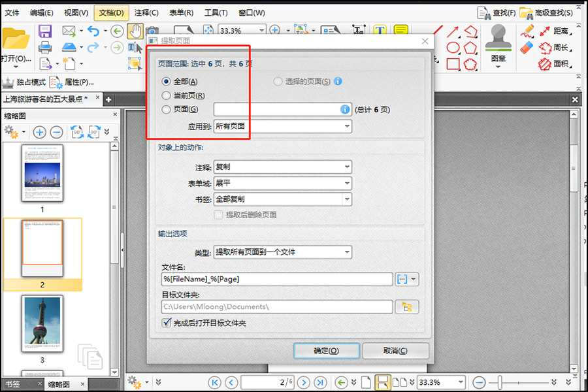This screenshot has width=588, height=392.
Task: Zoom in thumbnails with plus icon
Action: [x=39, y=132]
